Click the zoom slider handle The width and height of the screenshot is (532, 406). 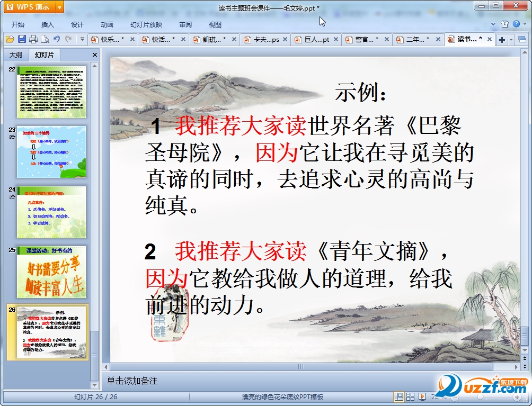480,397
